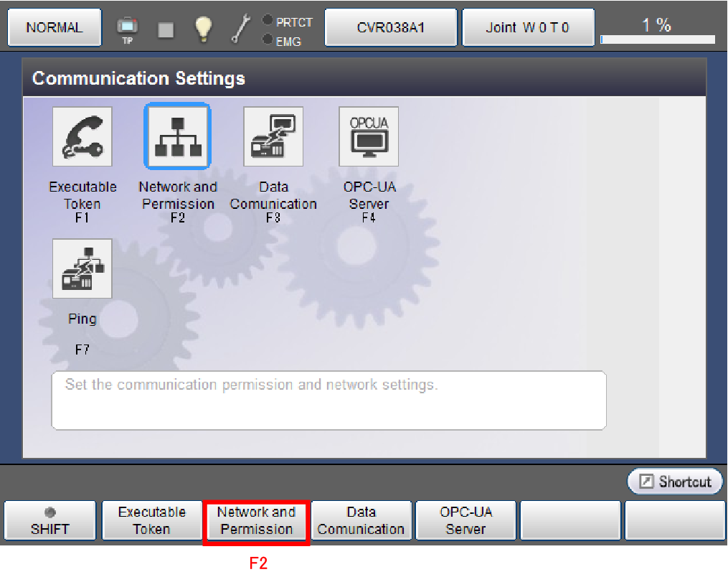The height and width of the screenshot is (572, 728).
Task: Open the OPC-UA Server monitor icon
Action: coord(368,137)
